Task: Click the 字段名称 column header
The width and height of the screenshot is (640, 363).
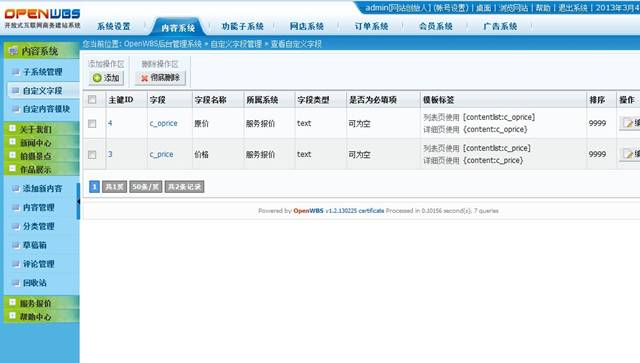Action: pyautogui.click(x=211, y=100)
